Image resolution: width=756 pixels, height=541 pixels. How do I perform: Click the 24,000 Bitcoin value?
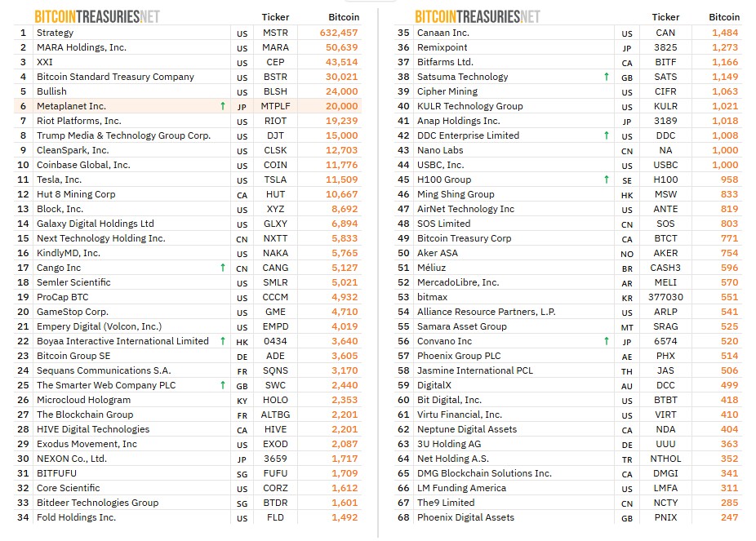tap(342, 91)
